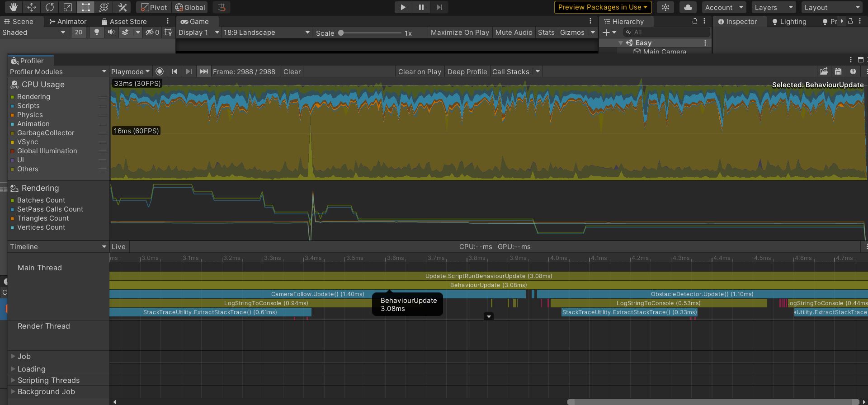
Task: Open the Cloud services icon
Action: click(688, 7)
